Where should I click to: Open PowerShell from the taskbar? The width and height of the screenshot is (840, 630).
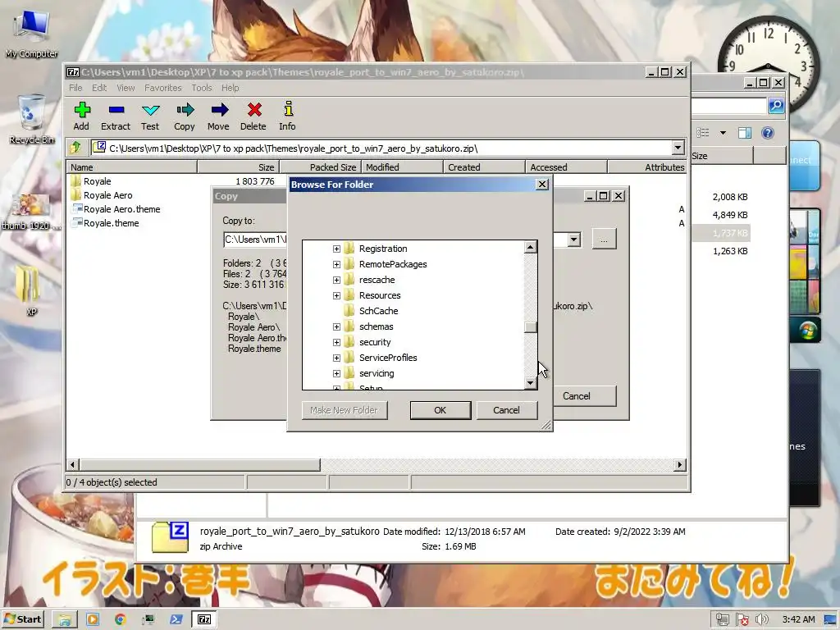176,619
